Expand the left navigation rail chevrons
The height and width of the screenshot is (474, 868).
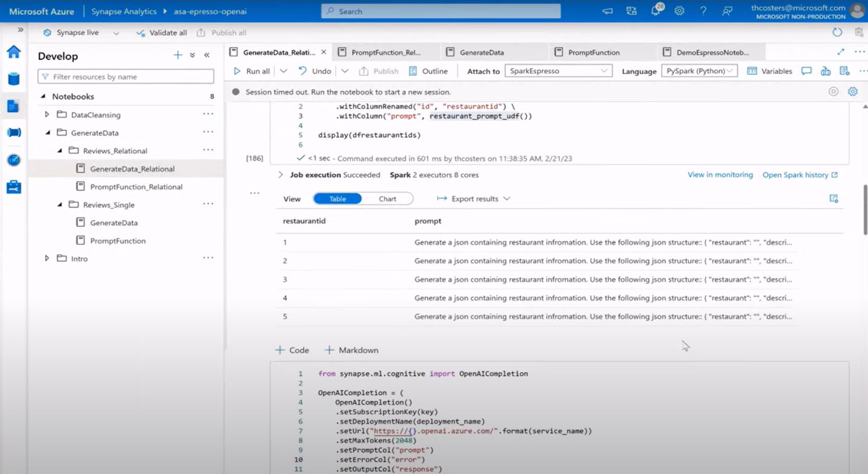(x=20, y=30)
